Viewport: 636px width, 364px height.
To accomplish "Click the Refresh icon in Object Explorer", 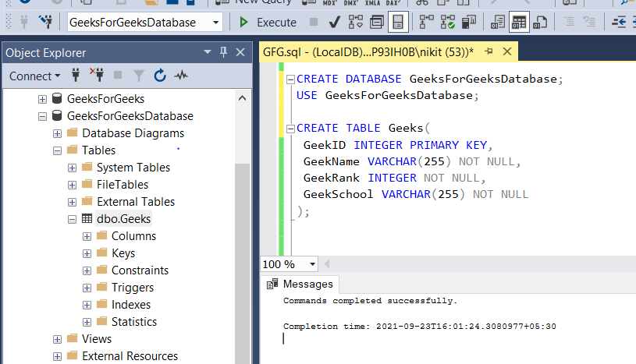I will (160, 76).
